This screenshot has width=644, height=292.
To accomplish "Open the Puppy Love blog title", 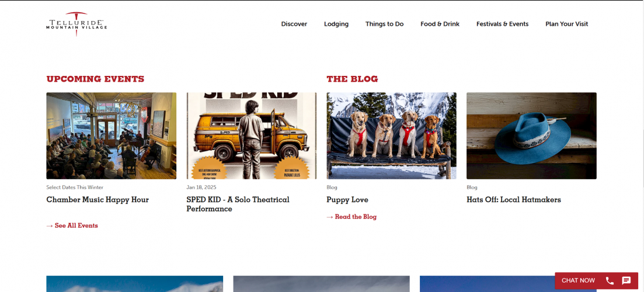I will pos(347,200).
